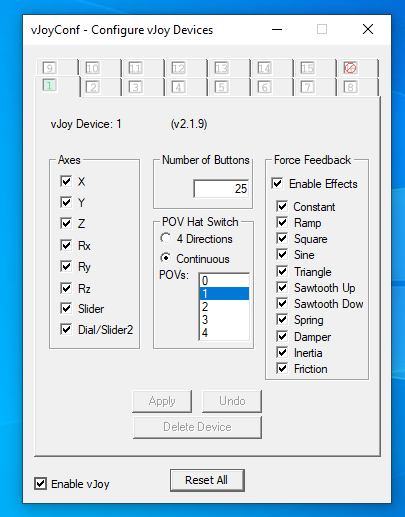Click the red prohibited-sign tab icon
The width and height of the screenshot is (405, 517).
350,68
